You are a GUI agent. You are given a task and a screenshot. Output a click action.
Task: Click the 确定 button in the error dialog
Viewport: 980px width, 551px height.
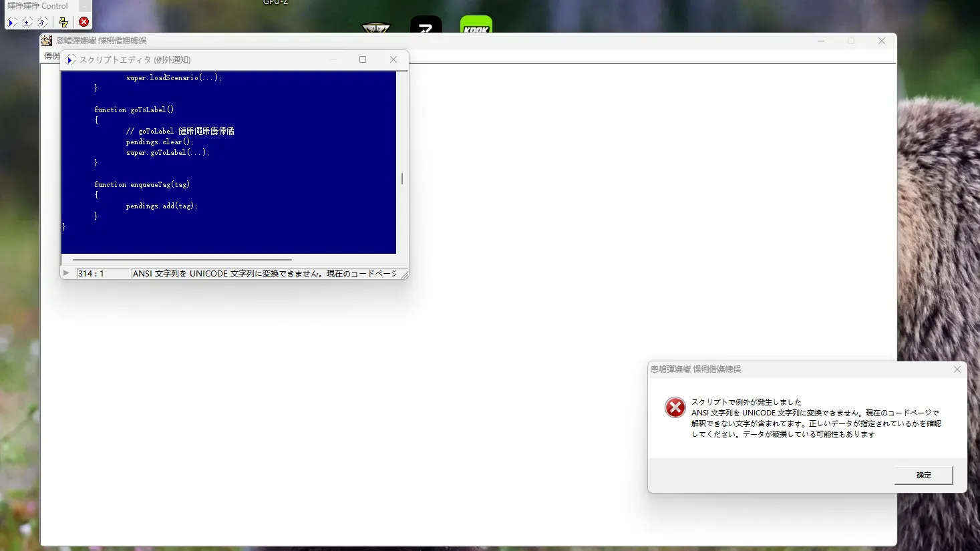pos(923,475)
